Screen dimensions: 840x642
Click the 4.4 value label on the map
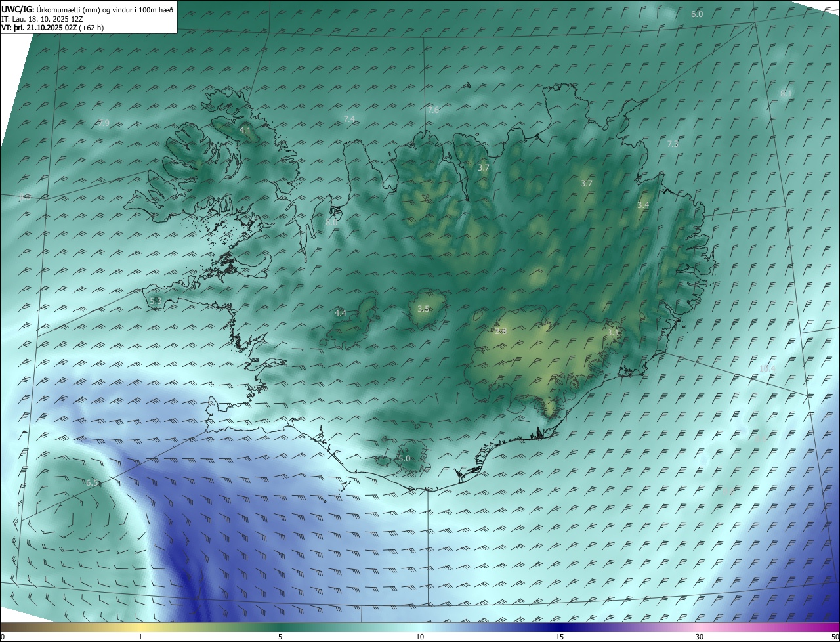(x=341, y=314)
